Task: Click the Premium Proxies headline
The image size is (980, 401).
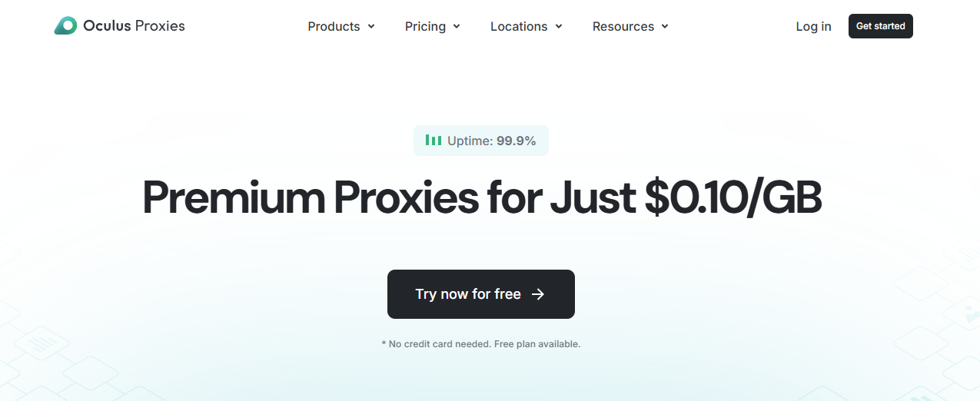Action: click(x=482, y=197)
